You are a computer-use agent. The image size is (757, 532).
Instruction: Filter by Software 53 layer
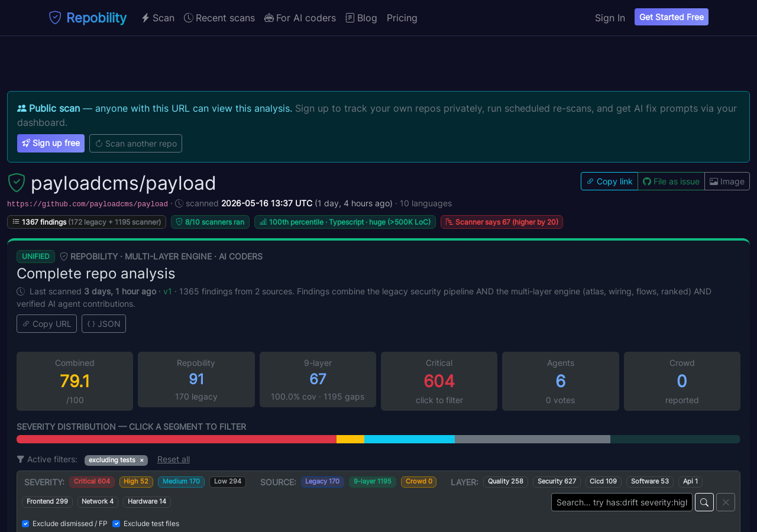click(650, 482)
